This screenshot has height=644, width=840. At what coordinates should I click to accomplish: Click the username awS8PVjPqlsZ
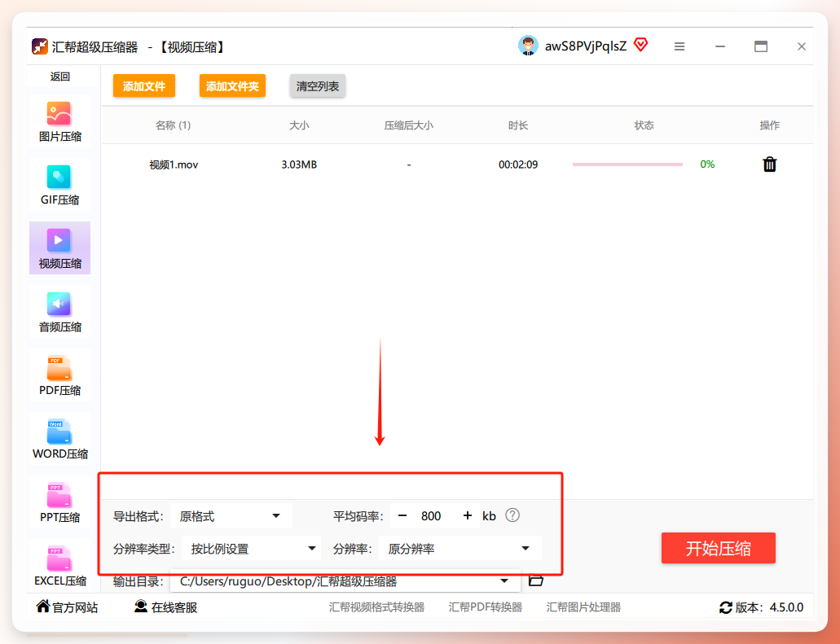(x=586, y=46)
